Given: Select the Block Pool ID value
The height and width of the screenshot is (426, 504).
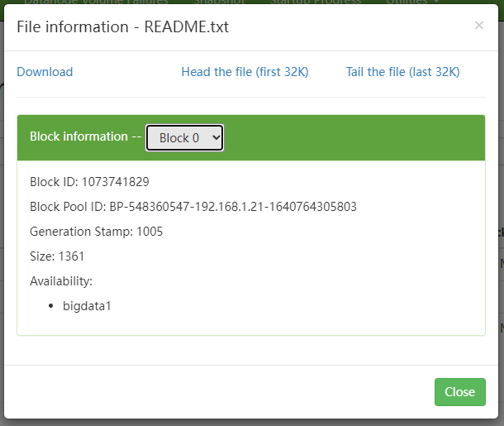Looking at the screenshot, I should [233, 207].
